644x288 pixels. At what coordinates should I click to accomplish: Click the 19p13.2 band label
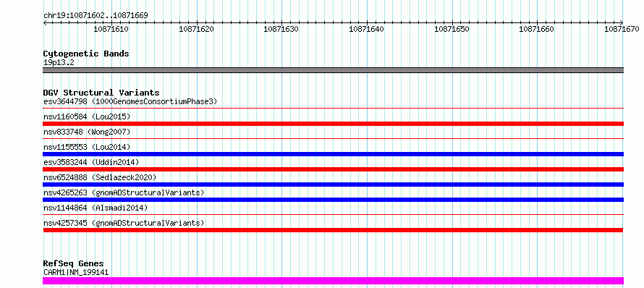coord(59,63)
